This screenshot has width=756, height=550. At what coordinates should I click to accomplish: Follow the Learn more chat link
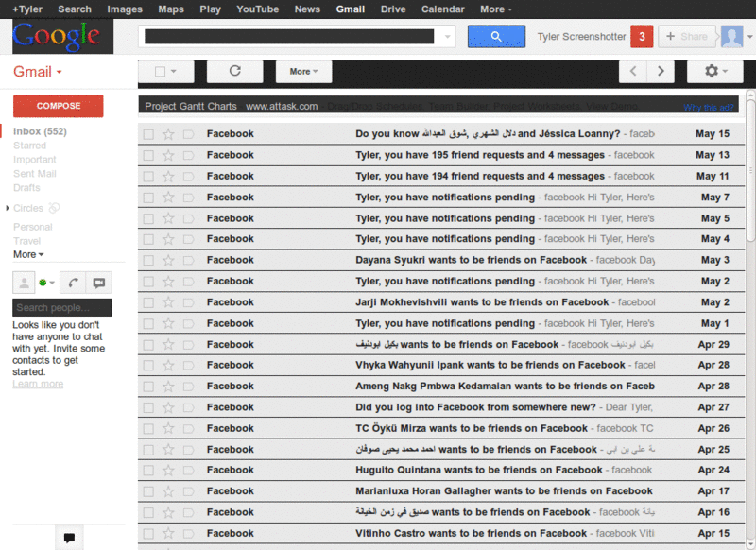coord(38,384)
